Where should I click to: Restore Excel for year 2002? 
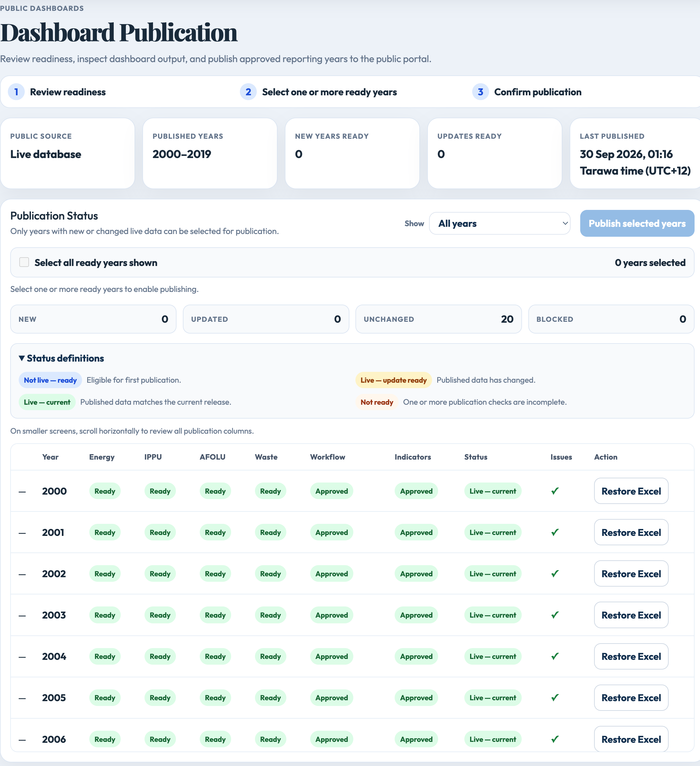point(631,574)
